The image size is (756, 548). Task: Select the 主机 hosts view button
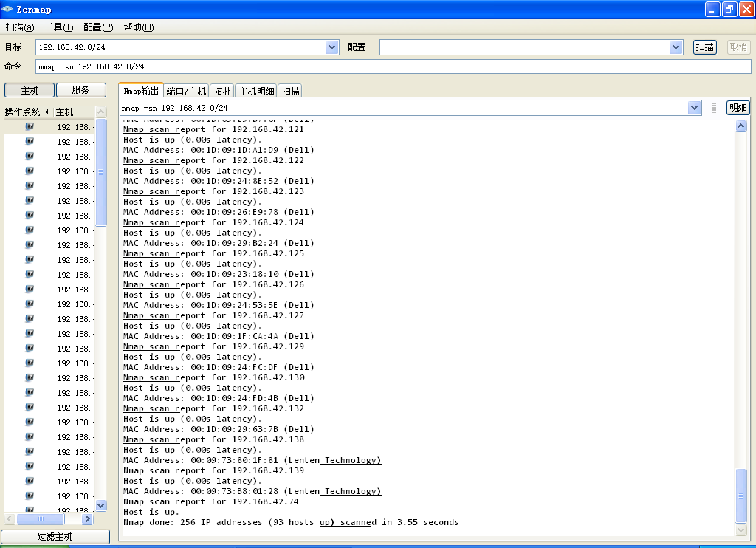pos(30,90)
